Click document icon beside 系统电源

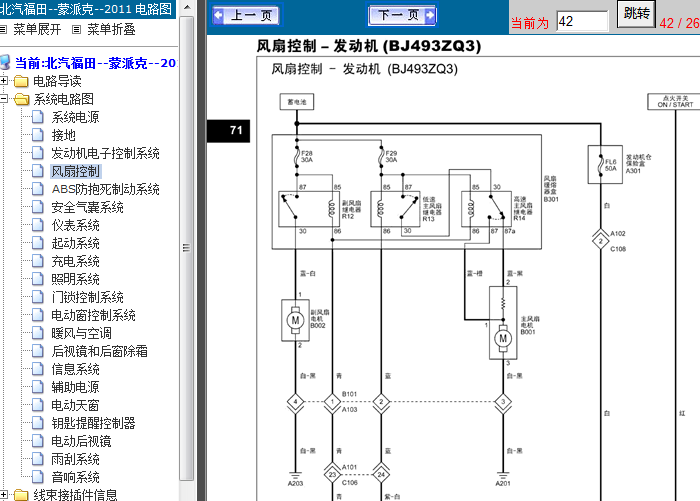pos(38,117)
